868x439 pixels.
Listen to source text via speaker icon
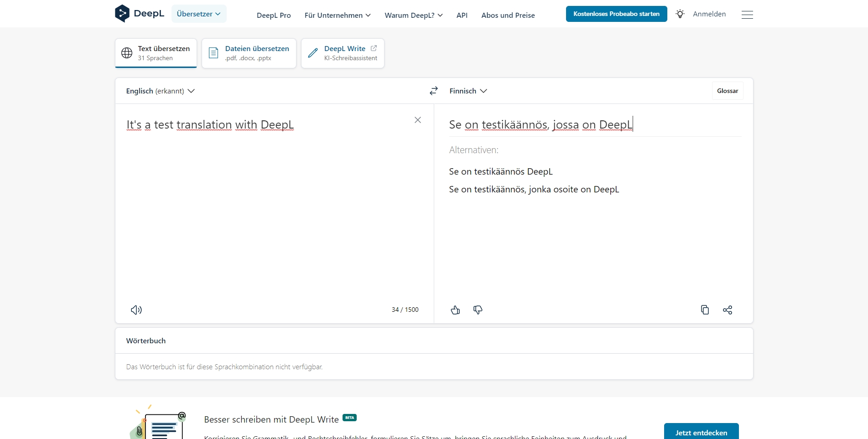click(x=136, y=310)
